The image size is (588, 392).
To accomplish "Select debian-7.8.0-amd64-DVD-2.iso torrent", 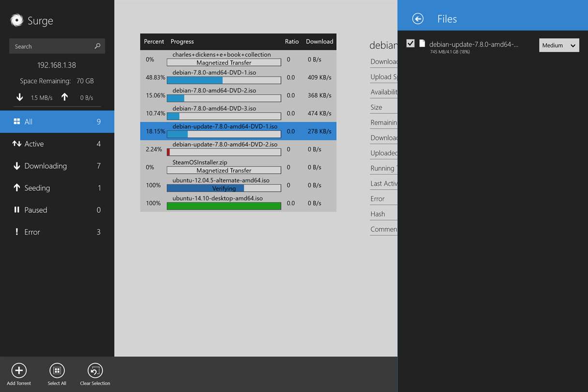I will pyautogui.click(x=238, y=95).
